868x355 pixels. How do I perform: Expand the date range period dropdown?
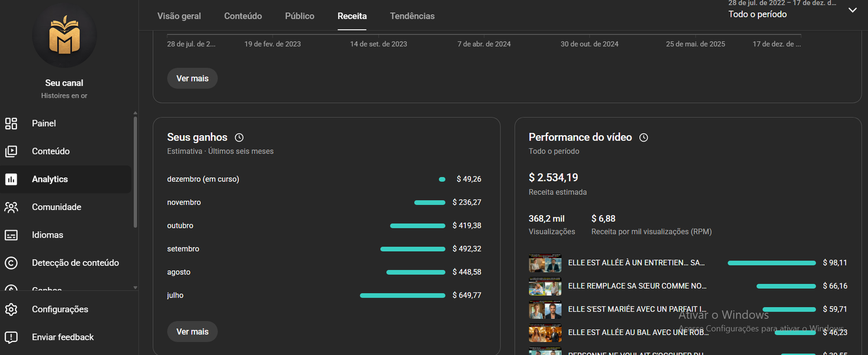click(x=852, y=10)
